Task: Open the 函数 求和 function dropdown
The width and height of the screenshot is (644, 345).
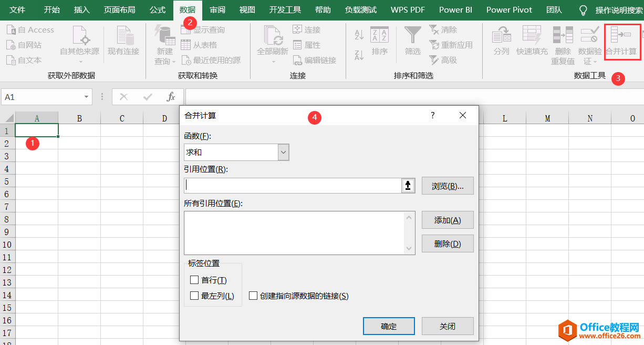Action: 284,152
